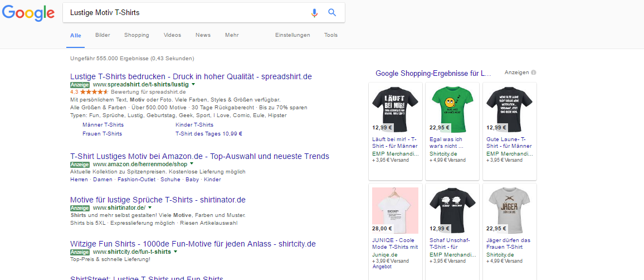Open the Tools options
Screen dimensions: 644x280
tap(330, 35)
